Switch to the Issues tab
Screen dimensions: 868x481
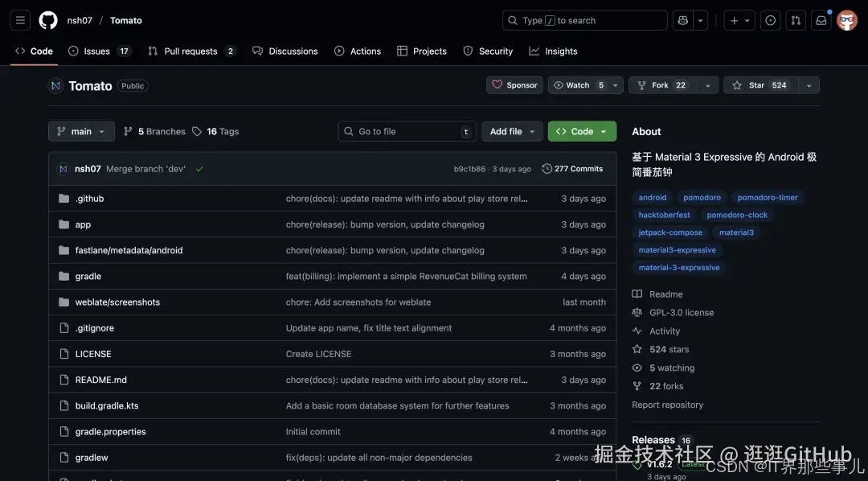point(100,51)
